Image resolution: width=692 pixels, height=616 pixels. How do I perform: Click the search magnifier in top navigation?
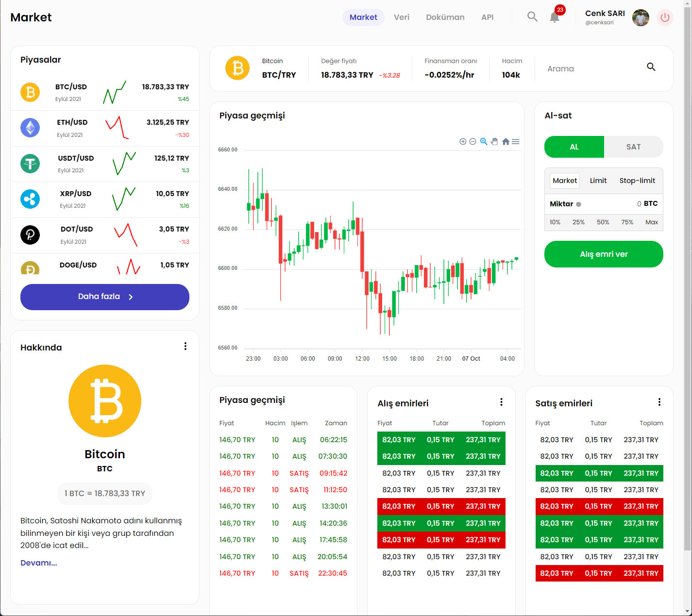(532, 17)
